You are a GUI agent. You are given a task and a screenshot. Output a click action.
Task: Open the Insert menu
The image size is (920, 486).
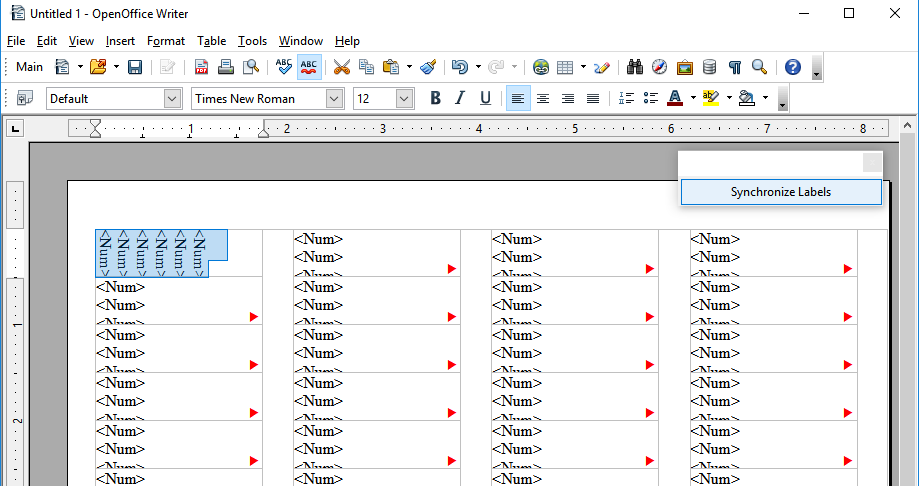pyautogui.click(x=120, y=41)
